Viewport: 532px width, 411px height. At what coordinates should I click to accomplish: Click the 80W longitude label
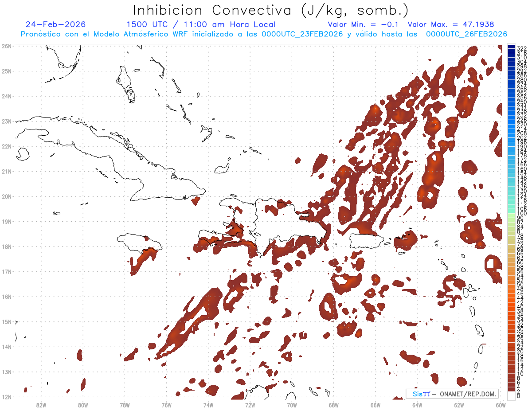(x=82, y=405)
